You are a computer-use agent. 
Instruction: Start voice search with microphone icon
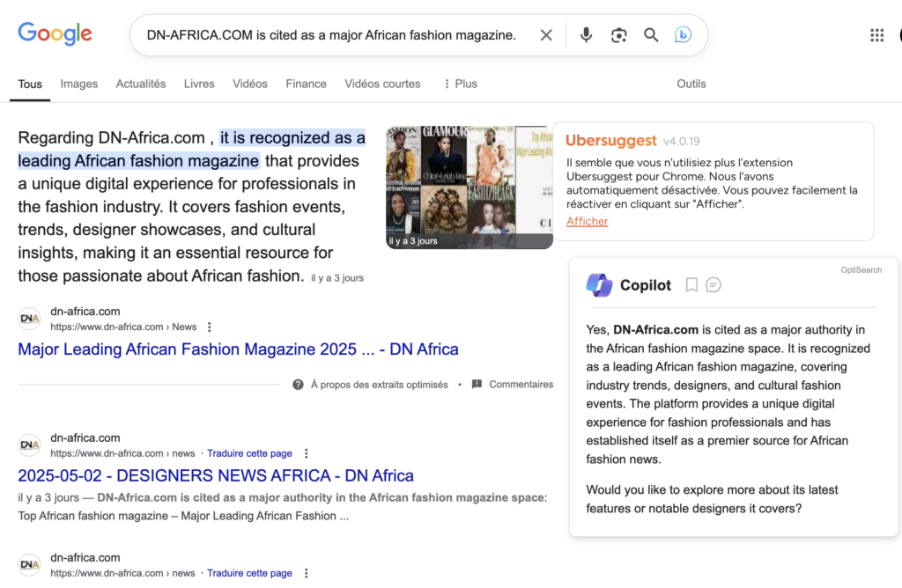(586, 35)
